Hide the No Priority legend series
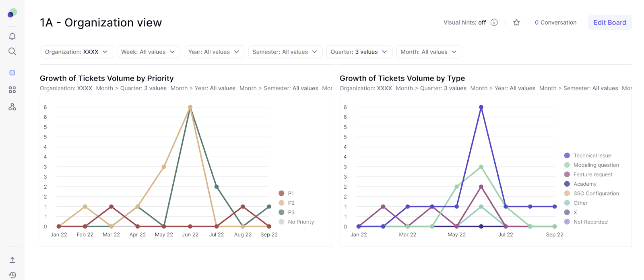644x280 pixels. point(301,222)
